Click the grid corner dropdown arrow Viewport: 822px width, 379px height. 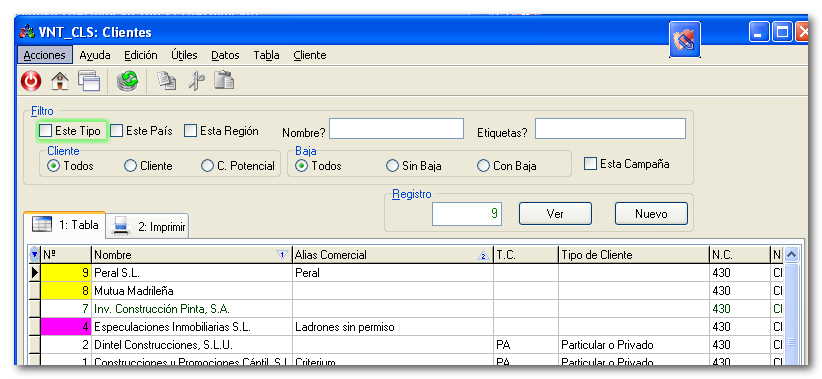pyautogui.click(x=35, y=255)
